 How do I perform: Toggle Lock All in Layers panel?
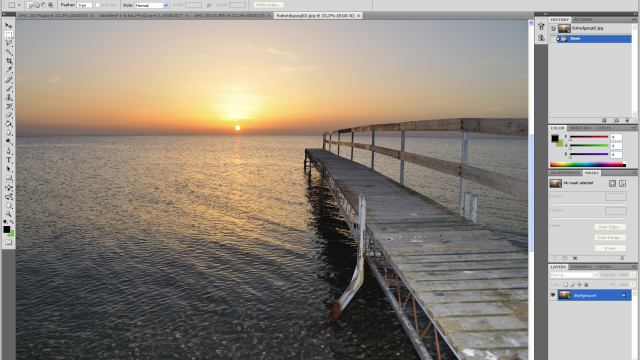586,284
